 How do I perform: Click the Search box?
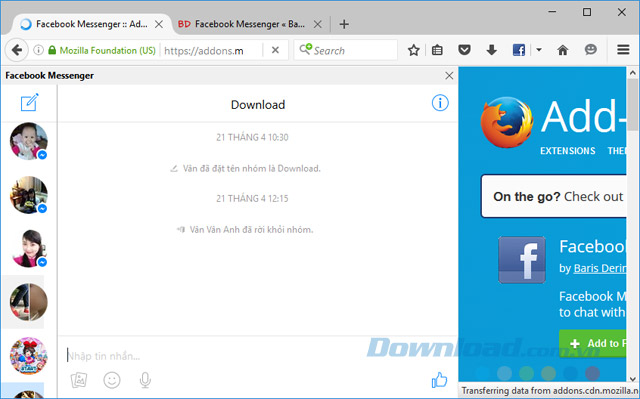[x=345, y=50]
